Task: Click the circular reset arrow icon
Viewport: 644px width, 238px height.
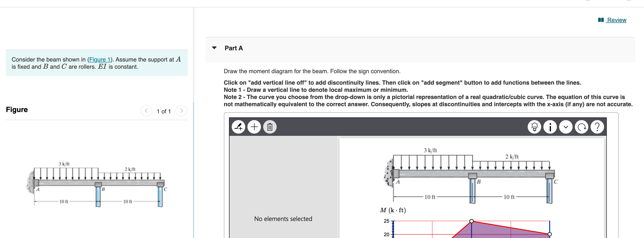Action: [581, 127]
